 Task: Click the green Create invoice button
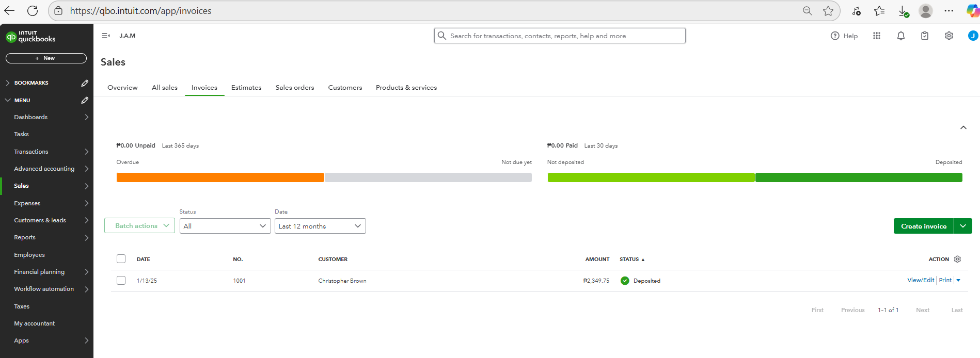click(924, 226)
